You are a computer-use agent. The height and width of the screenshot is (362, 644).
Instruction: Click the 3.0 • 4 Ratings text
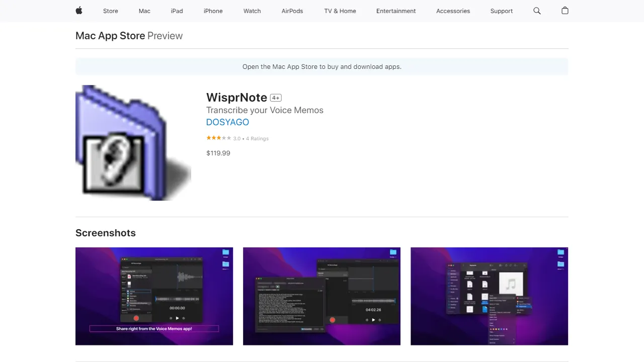click(251, 139)
